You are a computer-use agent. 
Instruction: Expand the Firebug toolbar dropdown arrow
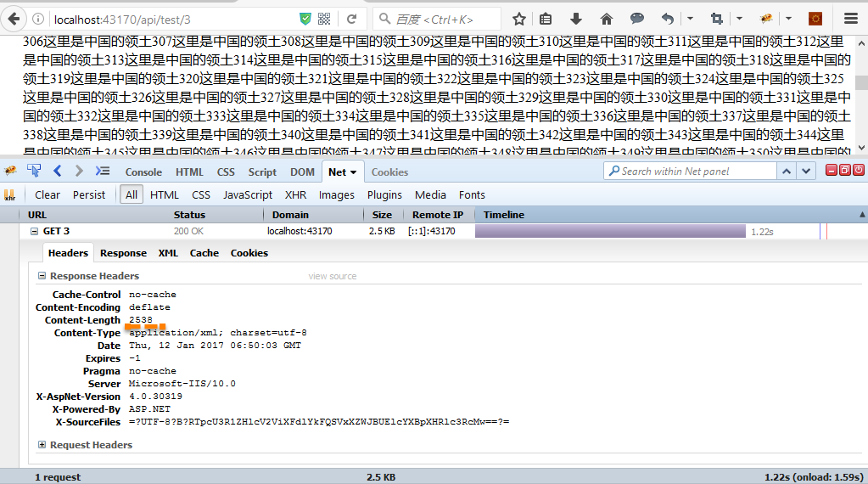click(x=789, y=19)
